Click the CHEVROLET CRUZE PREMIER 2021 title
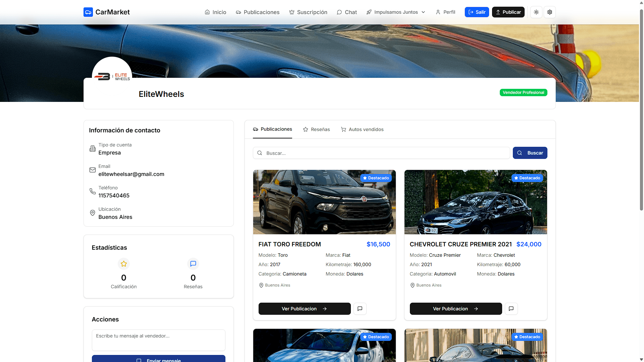The height and width of the screenshot is (362, 644). [461, 244]
